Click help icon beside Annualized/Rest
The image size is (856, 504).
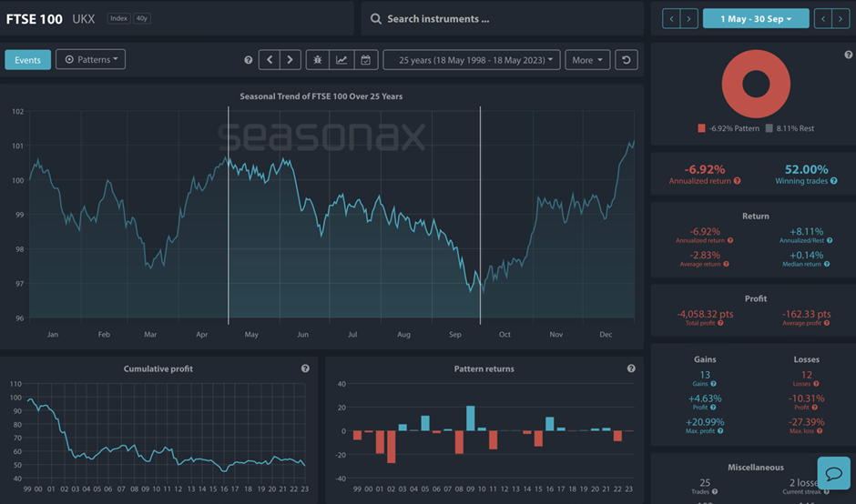830,240
